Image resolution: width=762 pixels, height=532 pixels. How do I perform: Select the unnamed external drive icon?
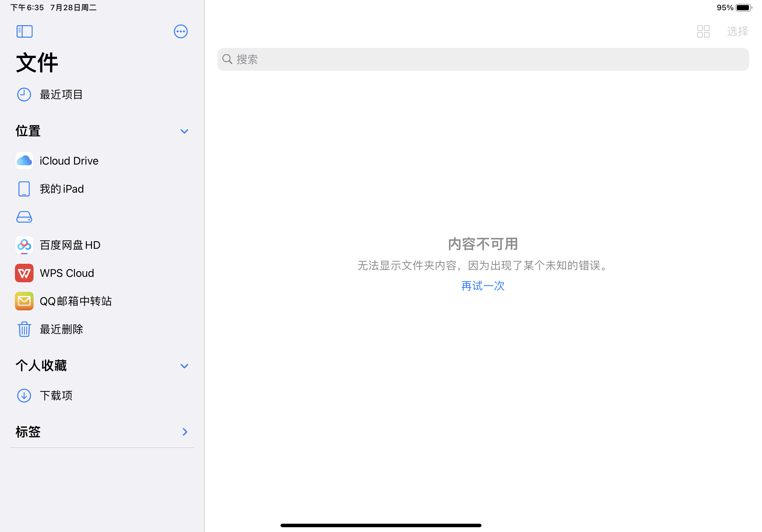[x=24, y=217]
